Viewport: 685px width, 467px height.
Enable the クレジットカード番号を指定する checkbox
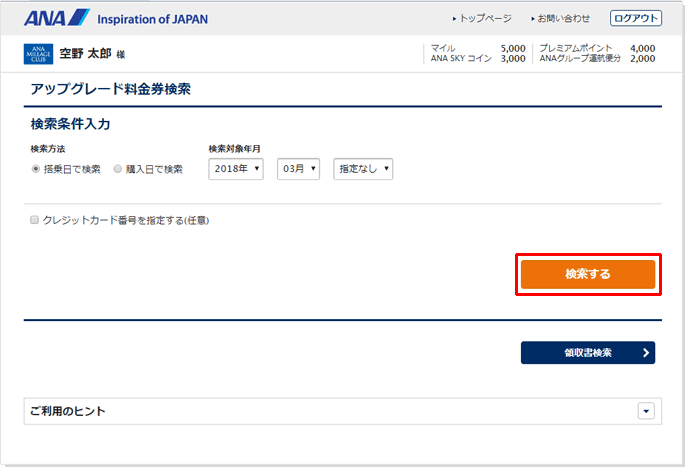click(35, 220)
